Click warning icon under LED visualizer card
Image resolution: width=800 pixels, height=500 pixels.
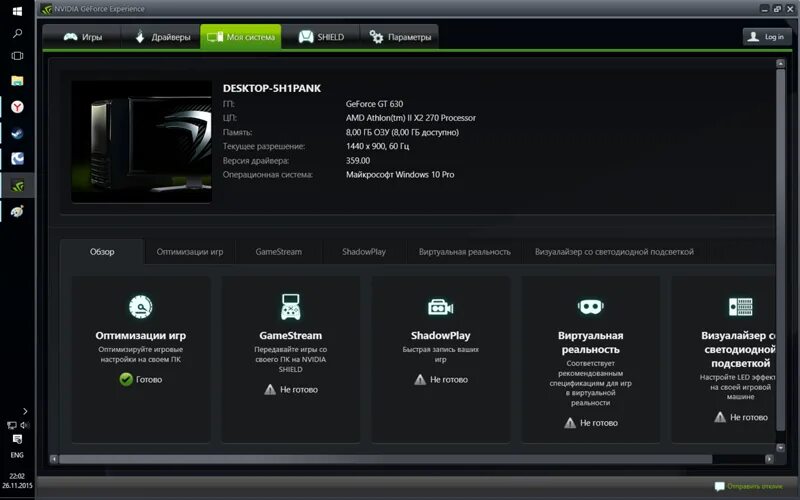coord(720,417)
